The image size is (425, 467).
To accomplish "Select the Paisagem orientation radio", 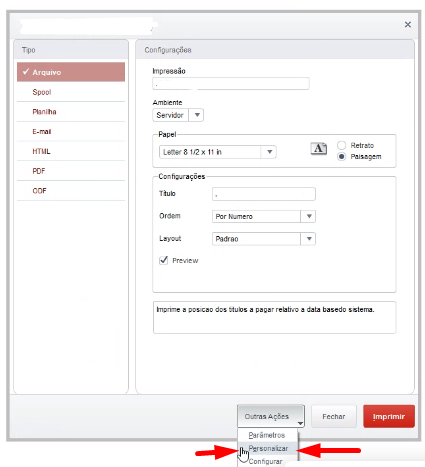I will click(x=341, y=156).
